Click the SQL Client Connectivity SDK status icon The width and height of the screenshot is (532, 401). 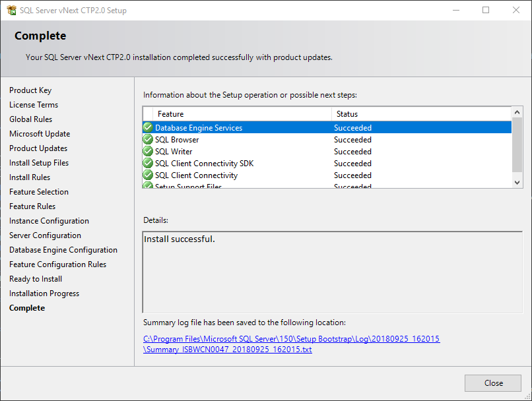pyautogui.click(x=147, y=163)
